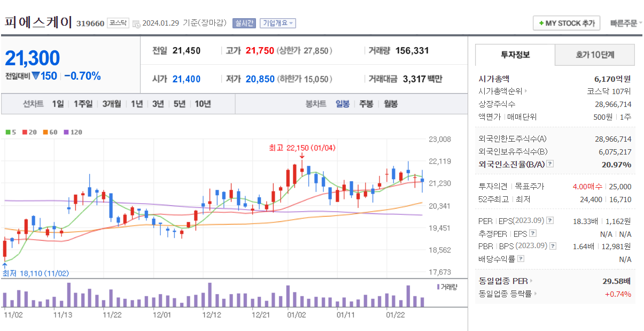
Task: Select the 3년 line chart period
Action: tap(158, 104)
